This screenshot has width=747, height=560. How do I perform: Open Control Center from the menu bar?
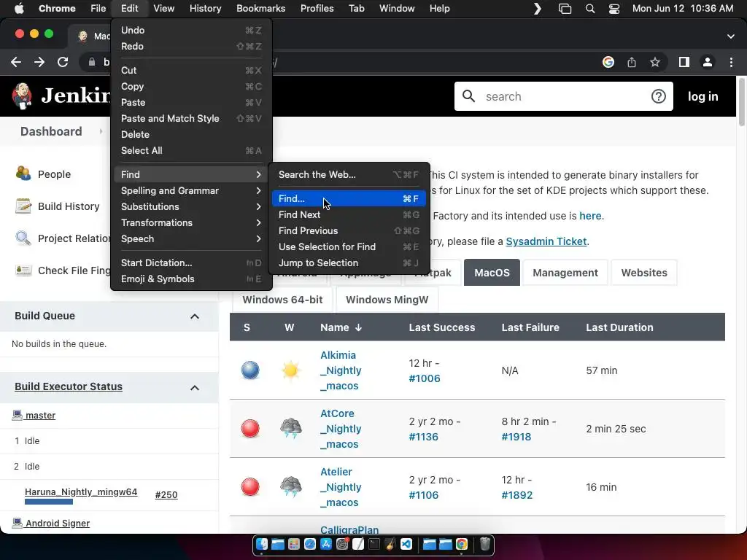point(614,9)
